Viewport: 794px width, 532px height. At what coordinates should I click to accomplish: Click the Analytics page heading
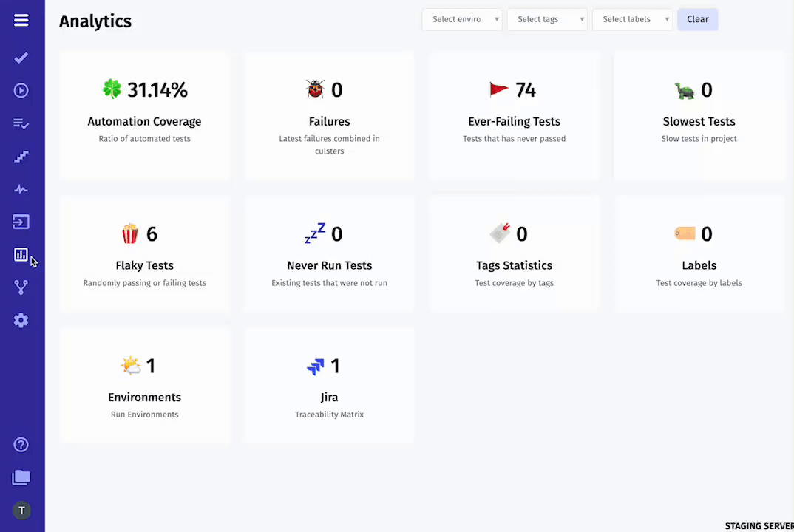(95, 21)
